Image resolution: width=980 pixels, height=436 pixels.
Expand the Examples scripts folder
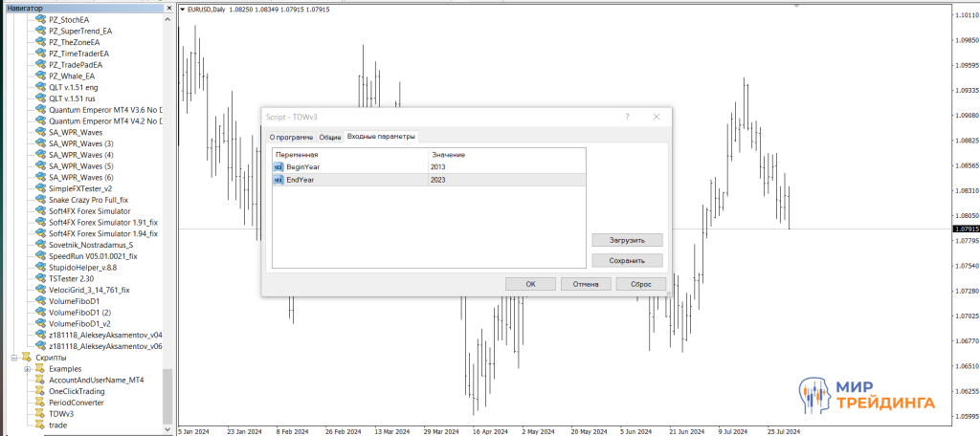[28, 369]
